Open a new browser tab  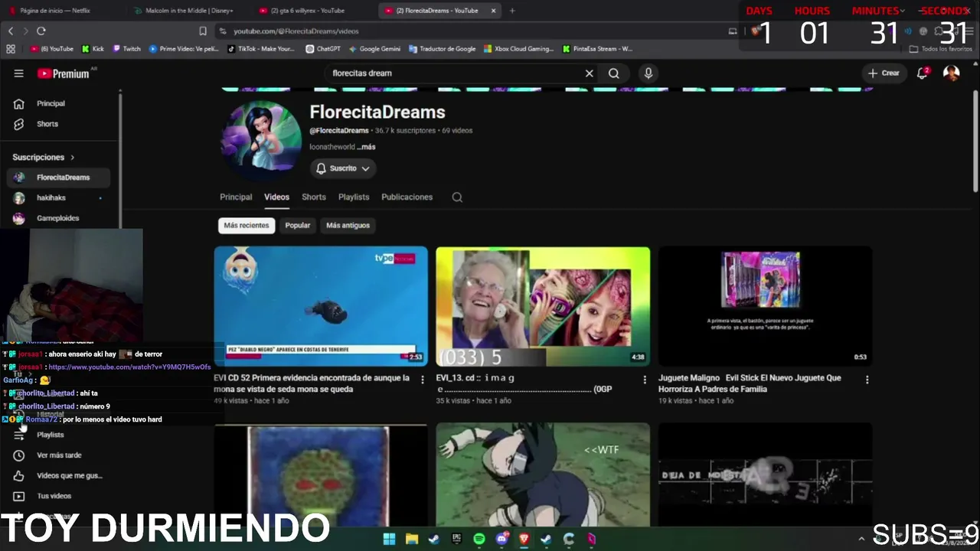click(x=512, y=11)
